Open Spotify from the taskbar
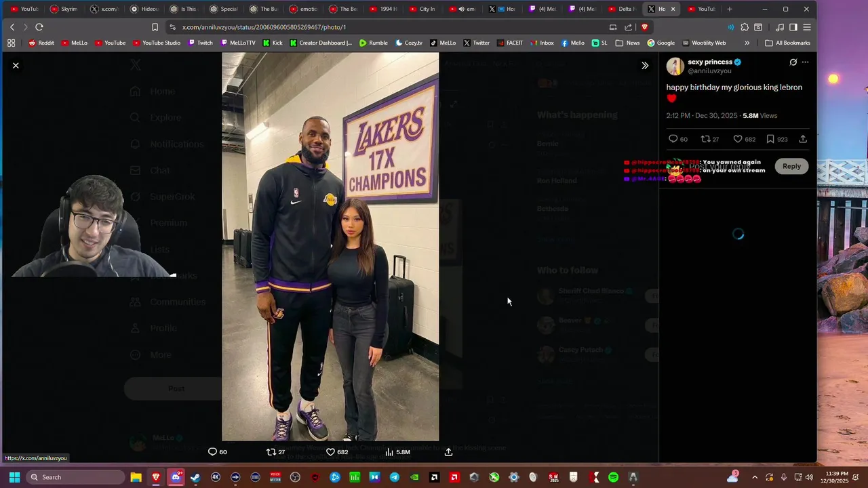 coord(613,477)
